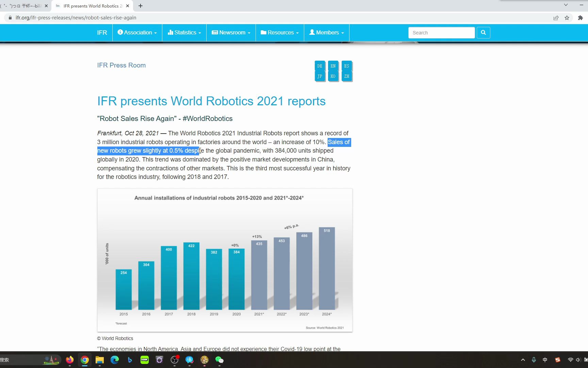Click the Robot Sales Rise Again subtitle
The image size is (588, 368).
pyautogui.click(x=165, y=119)
